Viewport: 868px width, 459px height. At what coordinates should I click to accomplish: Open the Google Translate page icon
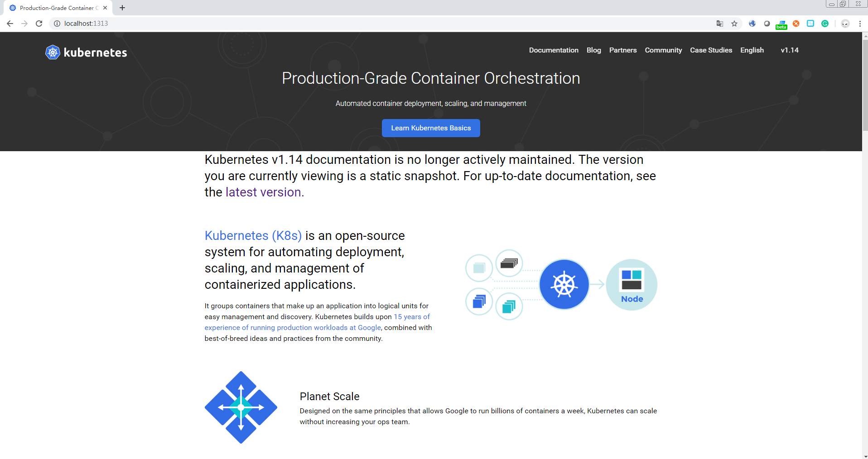point(720,24)
